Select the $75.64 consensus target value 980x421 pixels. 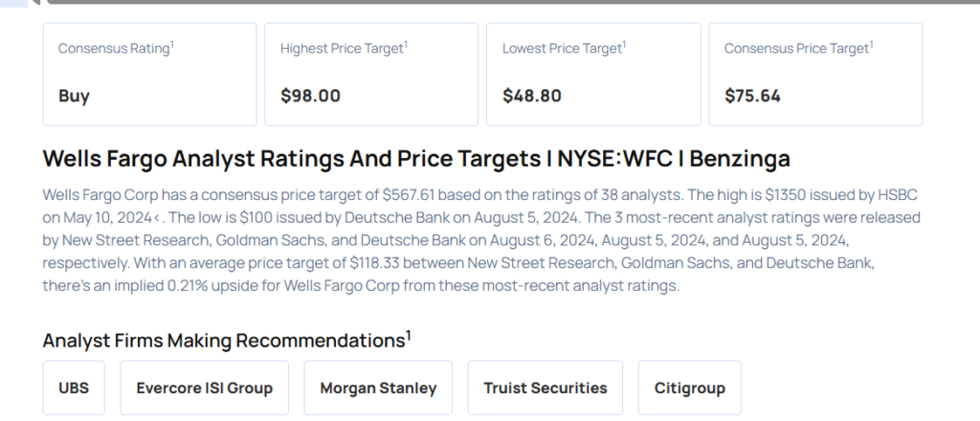tap(754, 96)
